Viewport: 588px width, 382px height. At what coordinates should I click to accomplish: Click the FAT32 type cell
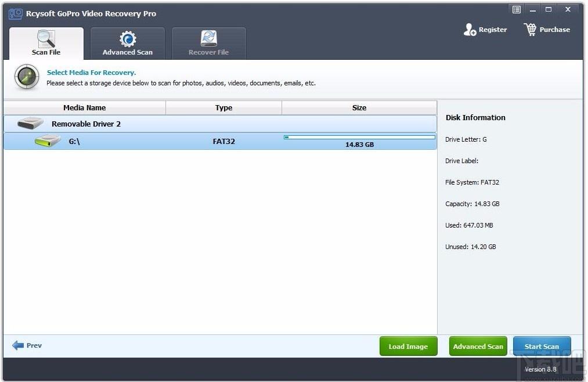click(x=224, y=142)
